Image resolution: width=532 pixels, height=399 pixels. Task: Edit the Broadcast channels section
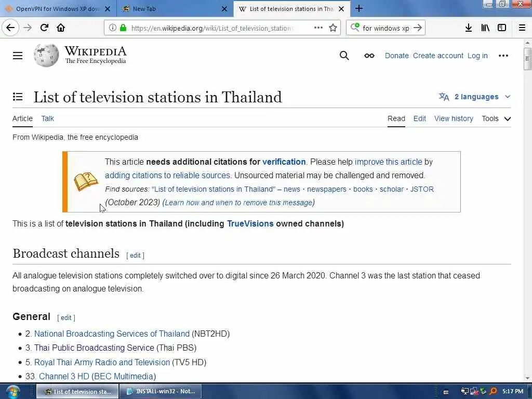(135, 256)
